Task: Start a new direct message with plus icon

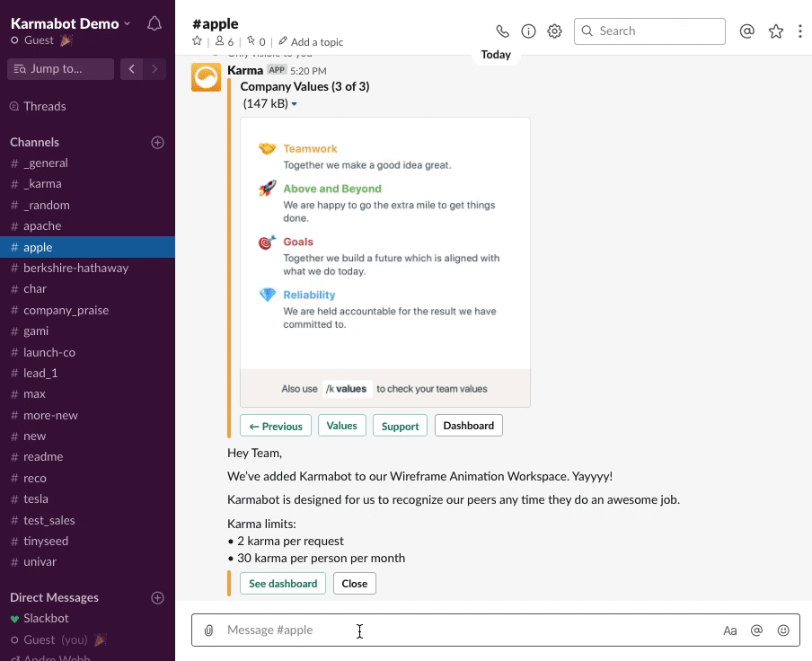Action: (157, 598)
